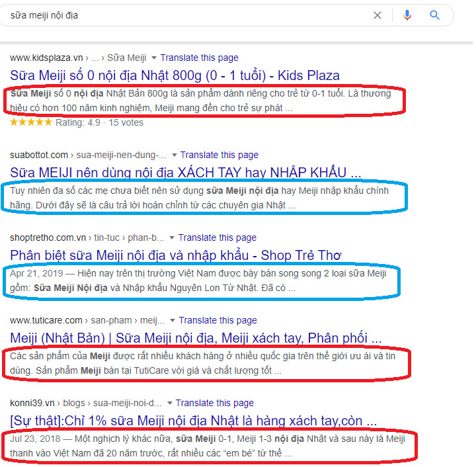Open dropdown arrow beside konni39.vn URL
Image resolution: width=476 pixels, height=467 pixels.
(x=170, y=403)
